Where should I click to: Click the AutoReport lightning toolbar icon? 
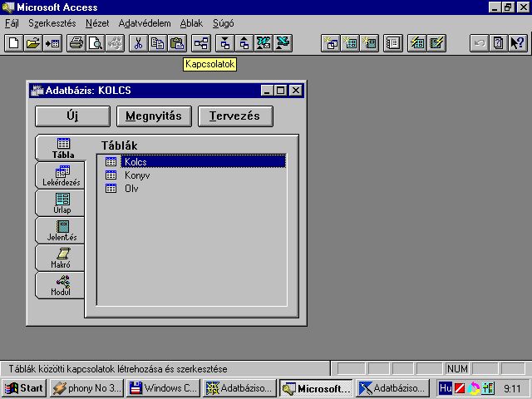[436, 43]
